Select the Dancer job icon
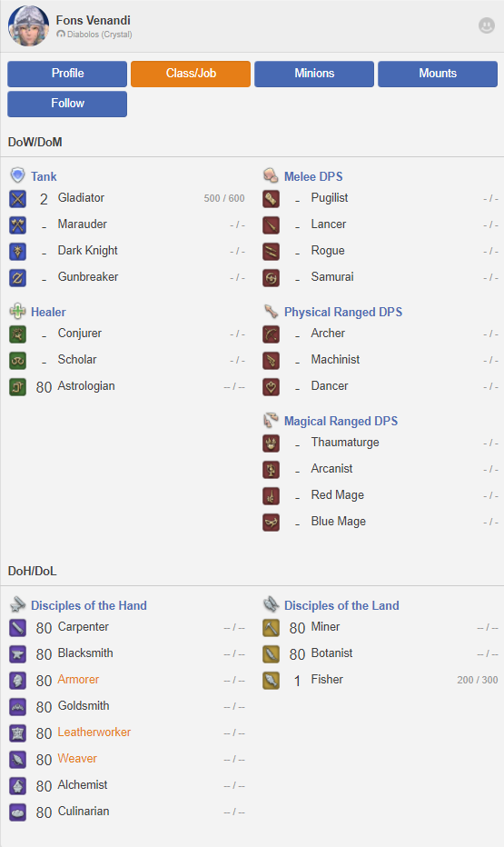The height and width of the screenshot is (847, 504). (271, 387)
